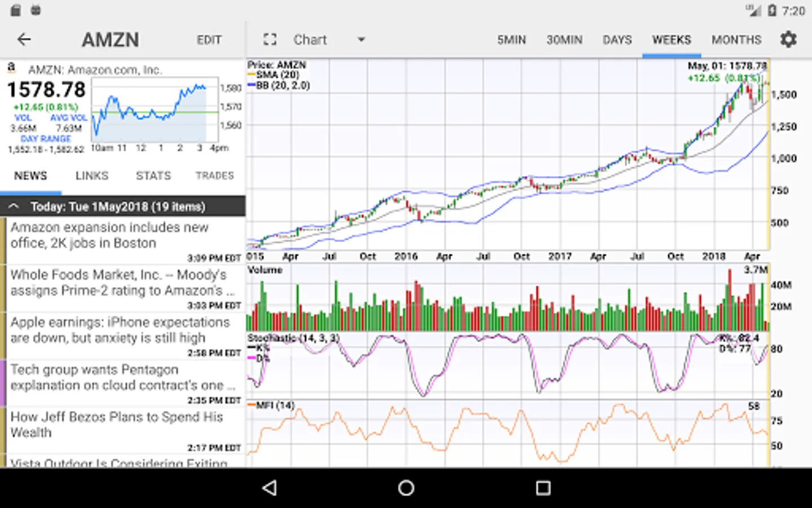This screenshot has width=812, height=508.
Task: Toggle fullscreen chart mode icon
Action: 270,40
